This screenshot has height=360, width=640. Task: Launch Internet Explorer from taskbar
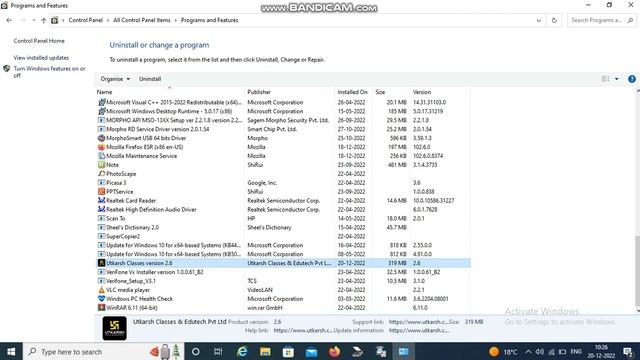(x=242, y=351)
